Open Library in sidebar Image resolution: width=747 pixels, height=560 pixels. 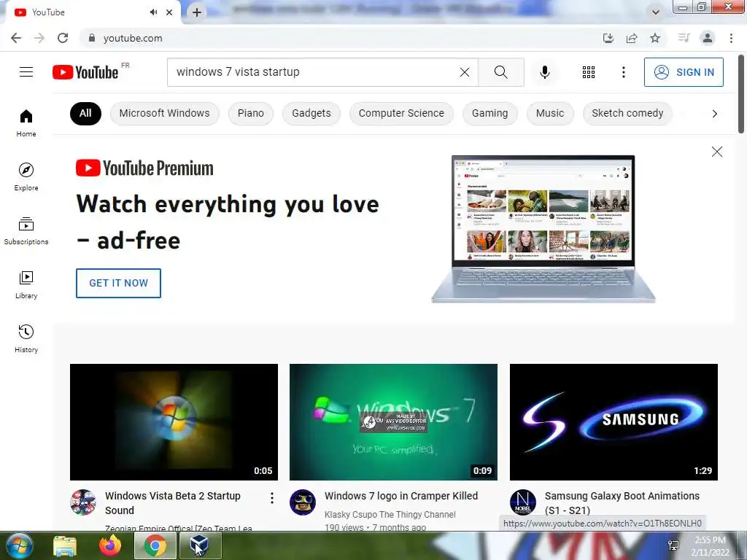click(x=26, y=285)
